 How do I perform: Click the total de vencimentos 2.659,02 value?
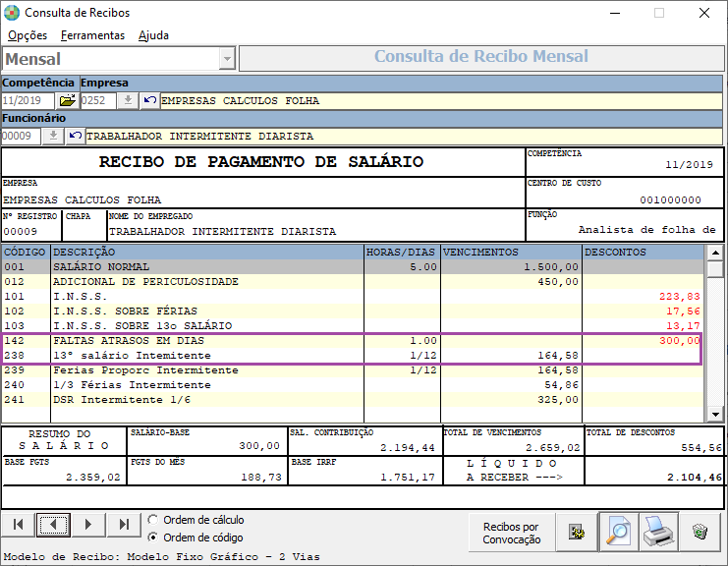(x=552, y=448)
